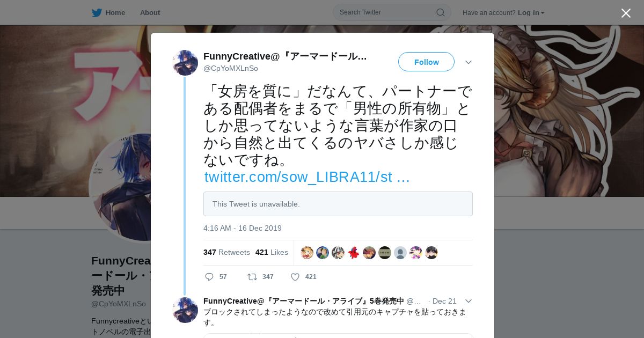The height and width of the screenshot is (338, 644).
Task: Expand the Dec 21 reply options chevron
Action: (x=469, y=301)
